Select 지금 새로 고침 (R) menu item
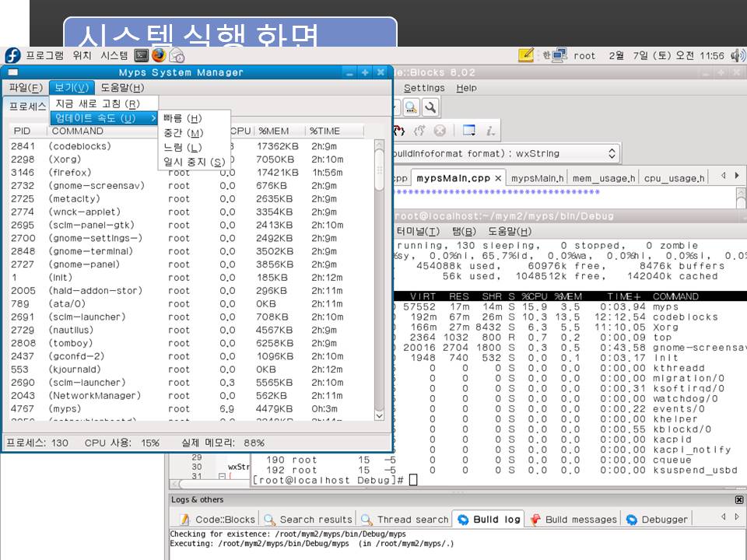The image size is (747, 560). [x=103, y=103]
